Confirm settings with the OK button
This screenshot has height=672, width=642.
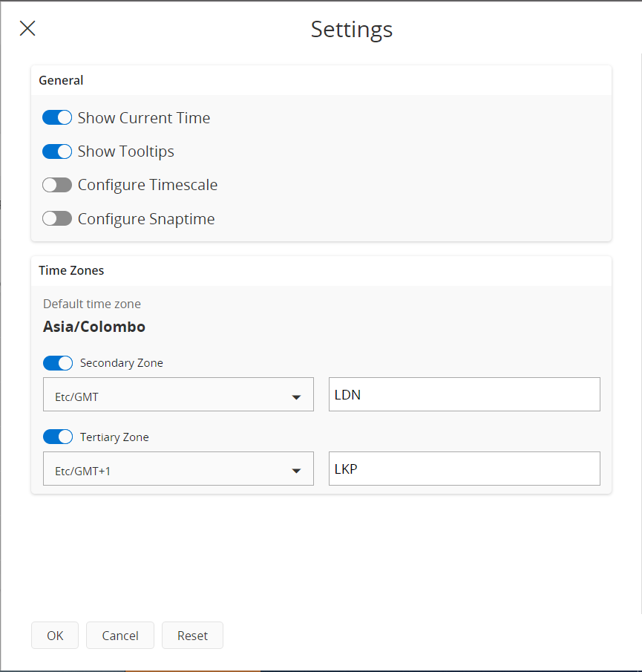(55, 635)
